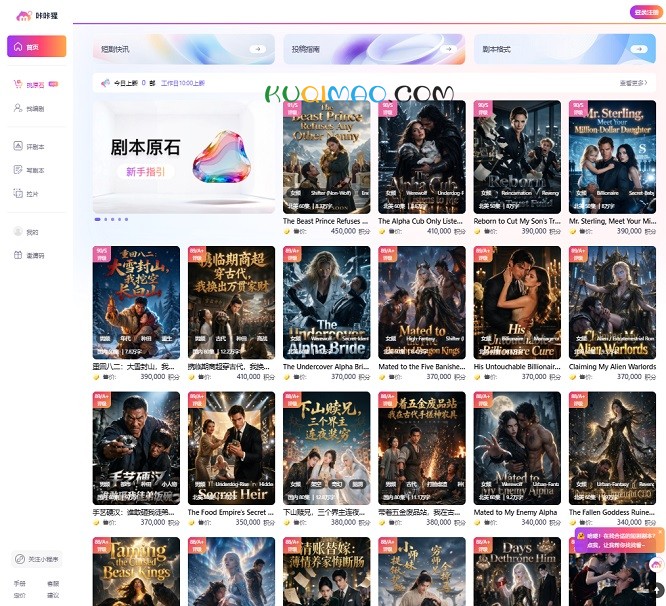Click the 工作日10:00上新 link
This screenshot has width=666, height=606.
183,83
